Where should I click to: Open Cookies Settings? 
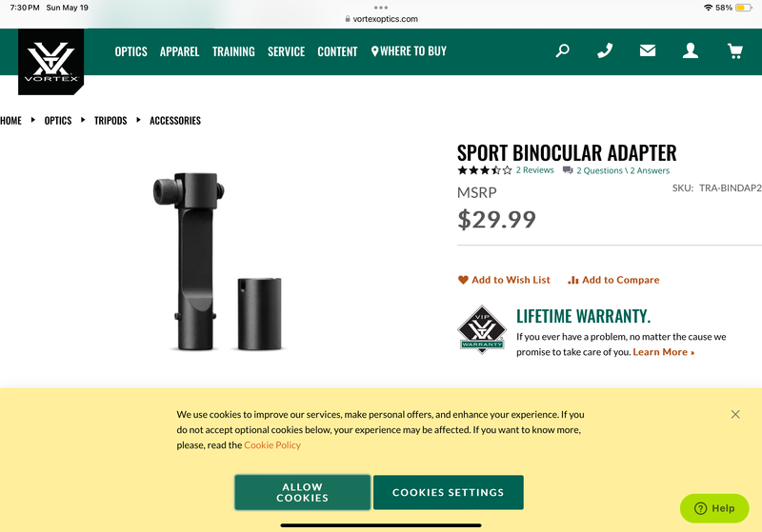pos(448,492)
